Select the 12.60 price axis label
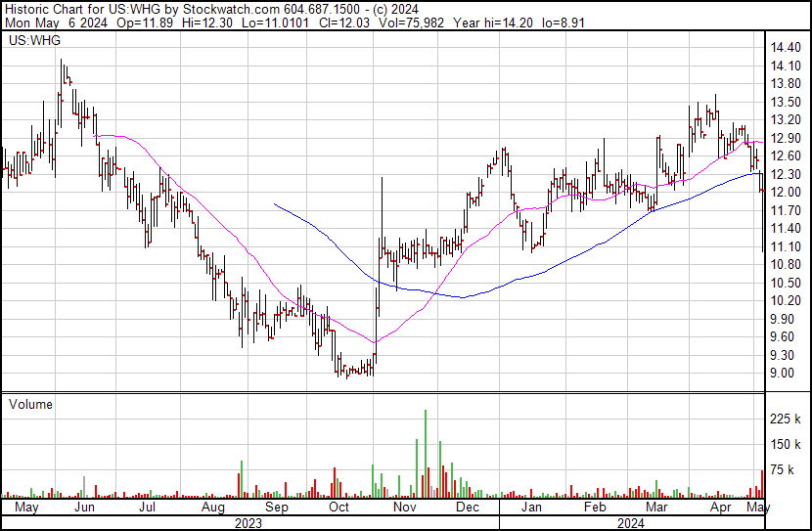 pyautogui.click(x=786, y=156)
